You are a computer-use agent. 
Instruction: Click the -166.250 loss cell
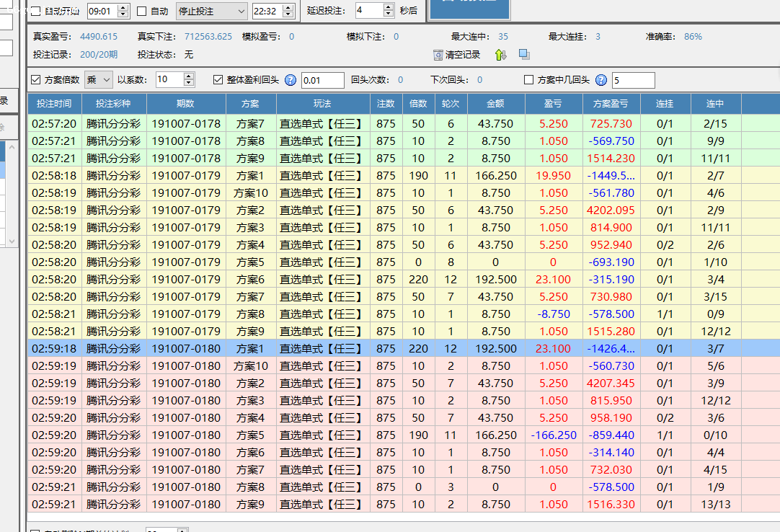click(x=554, y=435)
